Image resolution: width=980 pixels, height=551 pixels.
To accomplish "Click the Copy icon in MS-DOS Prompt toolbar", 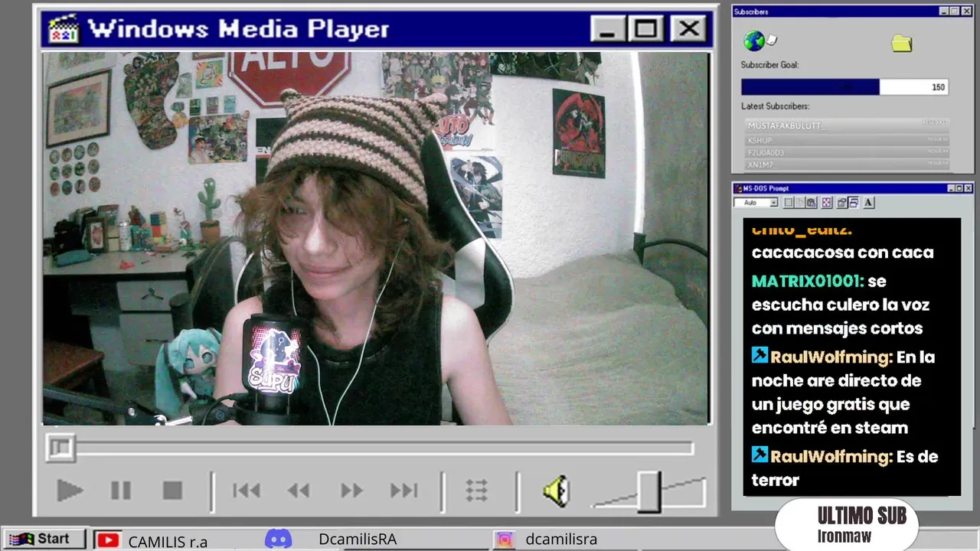I will (x=800, y=203).
